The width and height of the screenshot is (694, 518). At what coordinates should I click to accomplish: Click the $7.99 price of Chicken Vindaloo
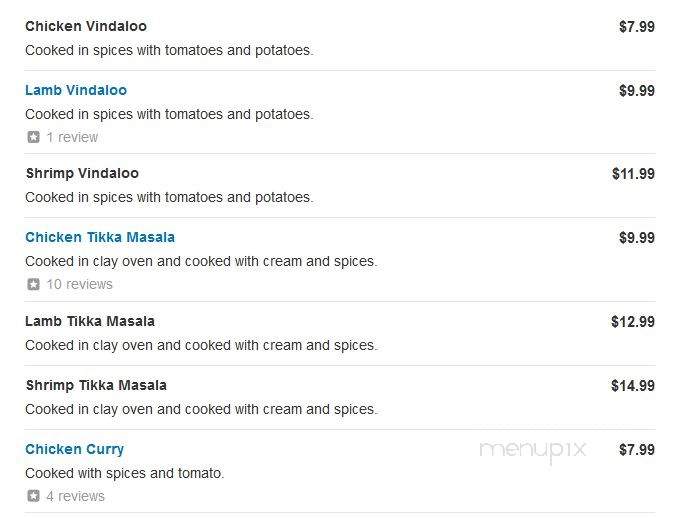[x=637, y=27]
